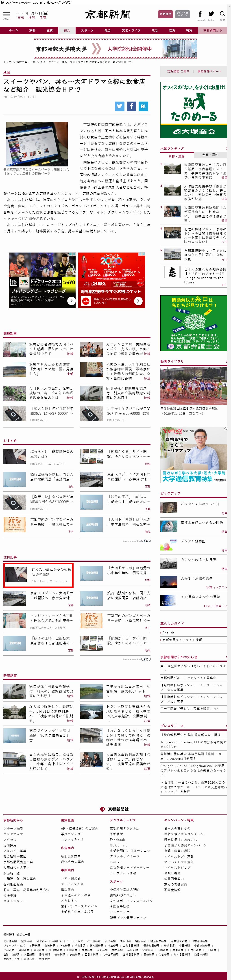Click the 定期購読 subscribe button
Screen dimensions: 231x980
pos(166,14)
